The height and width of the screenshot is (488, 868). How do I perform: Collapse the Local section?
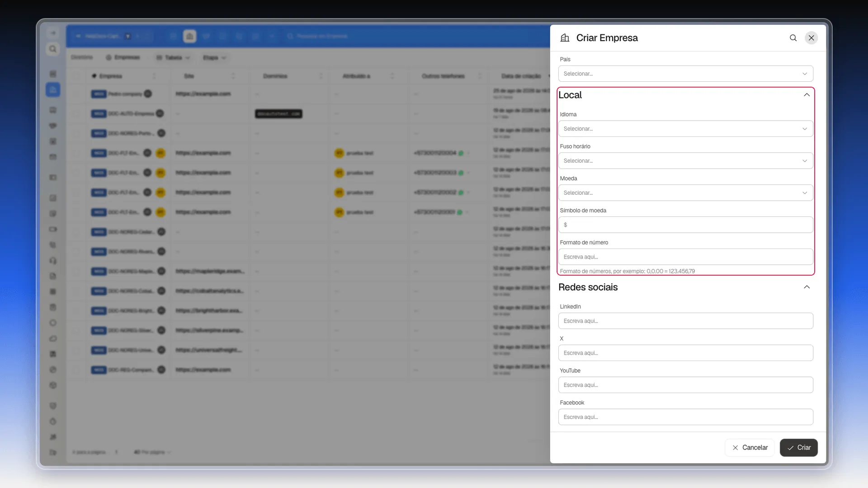pyautogui.click(x=807, y=95)
